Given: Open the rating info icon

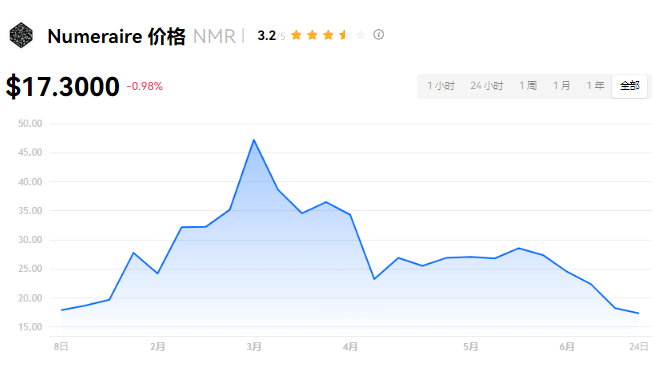Looking at the screenshot, I should coord(378,34).
